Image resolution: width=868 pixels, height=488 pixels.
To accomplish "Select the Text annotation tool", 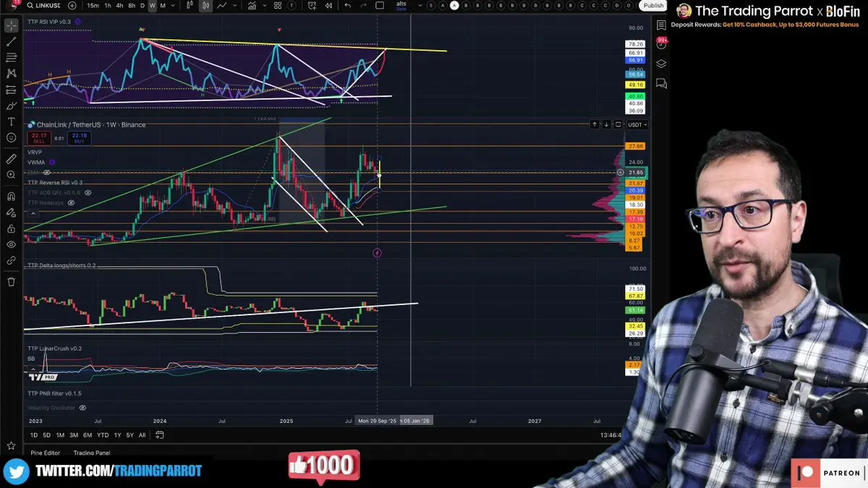I will click(11, 121).
